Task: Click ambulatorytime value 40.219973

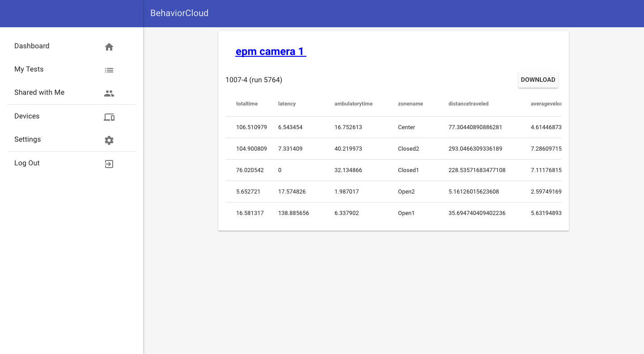Action: (348, 149)
